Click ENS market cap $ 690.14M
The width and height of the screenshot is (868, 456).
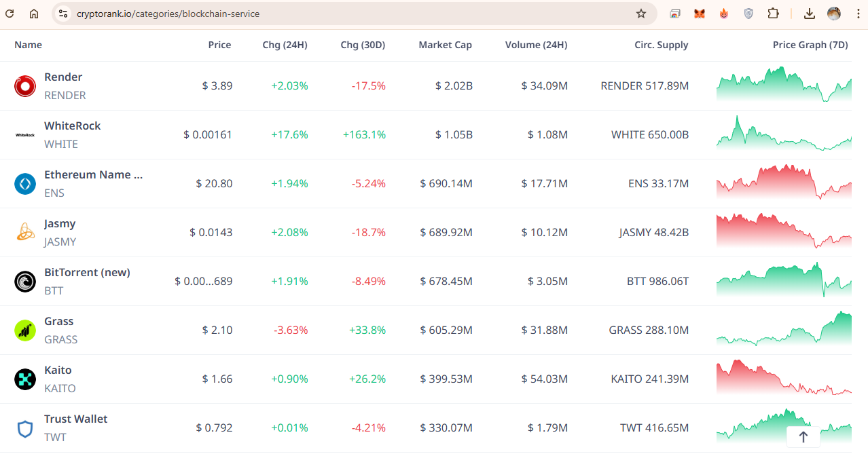point(446,184)
